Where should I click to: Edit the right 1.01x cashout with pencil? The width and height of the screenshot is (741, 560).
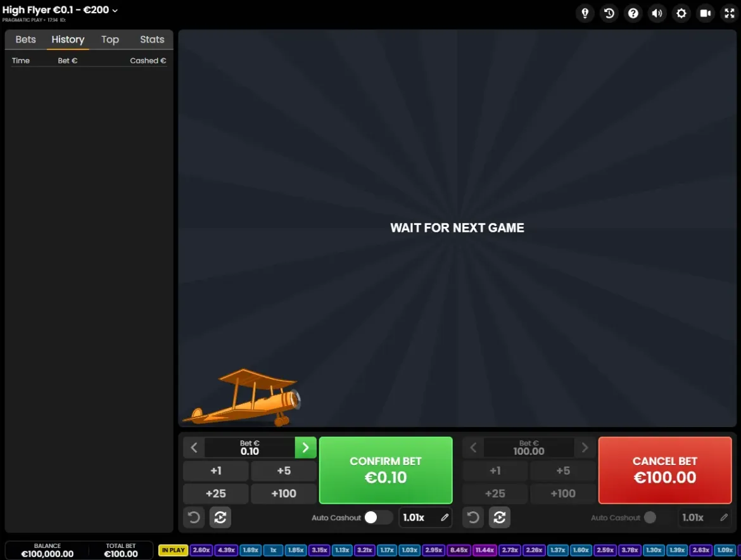pos(724,518)
